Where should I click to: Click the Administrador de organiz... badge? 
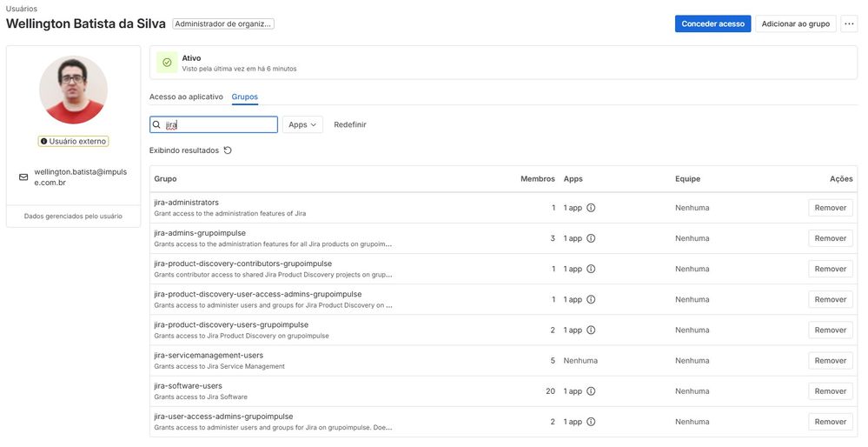pyautogui.click(x=223, y=23)
